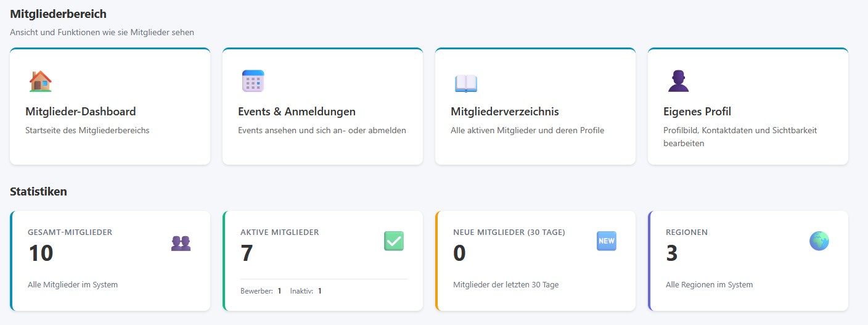Click the green checkmark icon in Aktive Mitglieder
868x325 pixels.
(394, 241)
